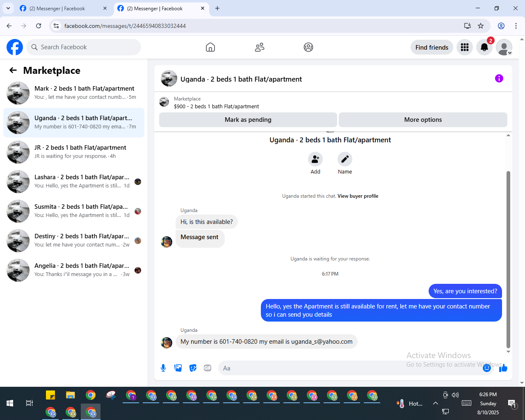View site information icon in address bar

[x=57, y=26]
